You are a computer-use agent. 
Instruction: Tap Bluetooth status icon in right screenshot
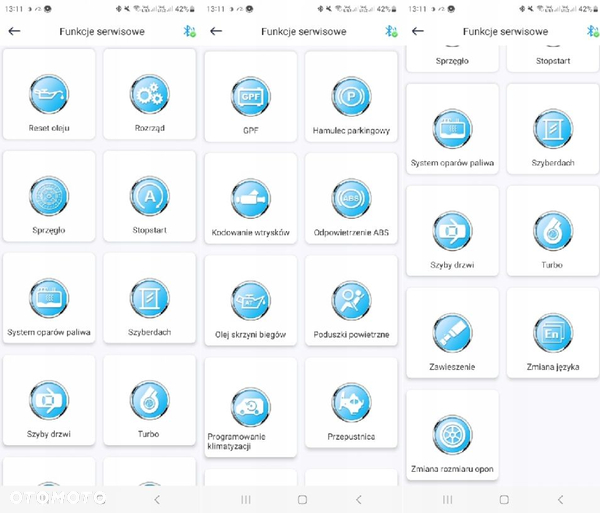click(593, 31)
